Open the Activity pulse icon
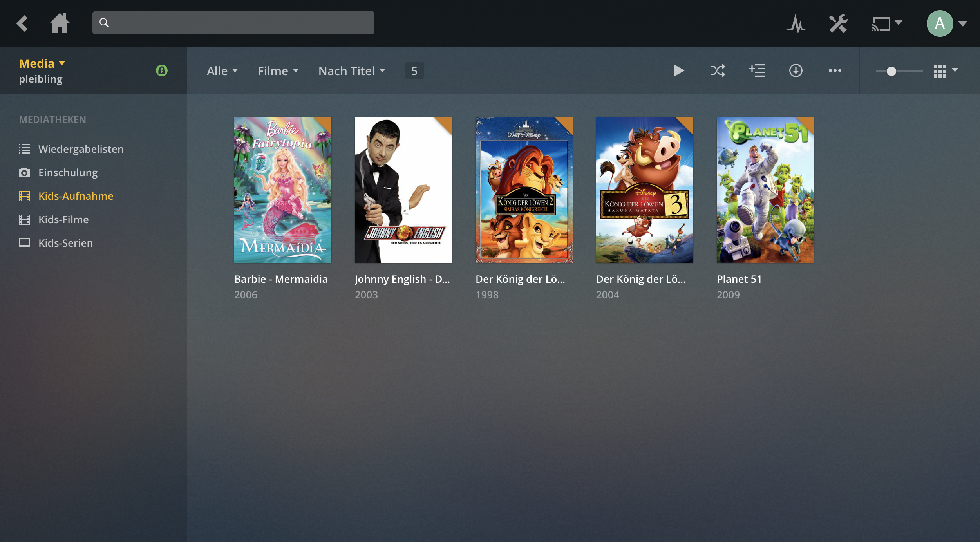The height and width of the screenshot is (542, 980). pyautogui.click(x=796, y=23)
